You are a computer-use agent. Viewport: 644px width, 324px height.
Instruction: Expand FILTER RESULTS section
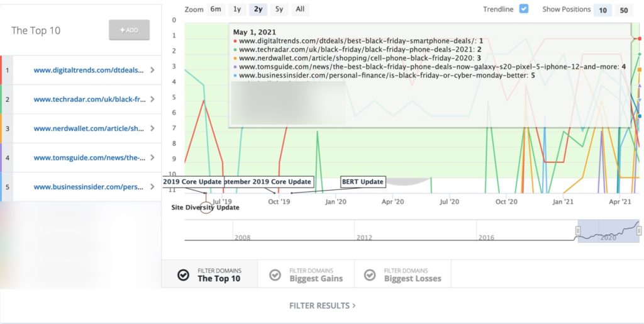click(323, 306)
